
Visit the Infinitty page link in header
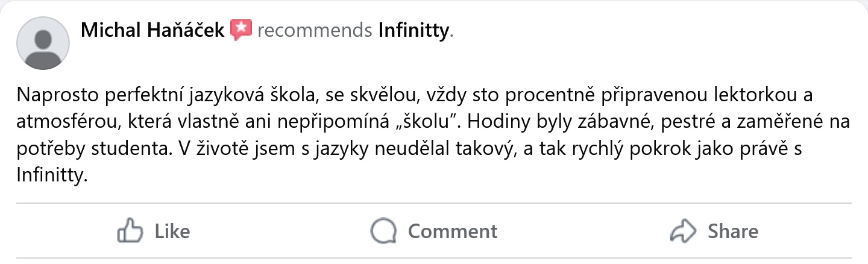coord(414,30)
